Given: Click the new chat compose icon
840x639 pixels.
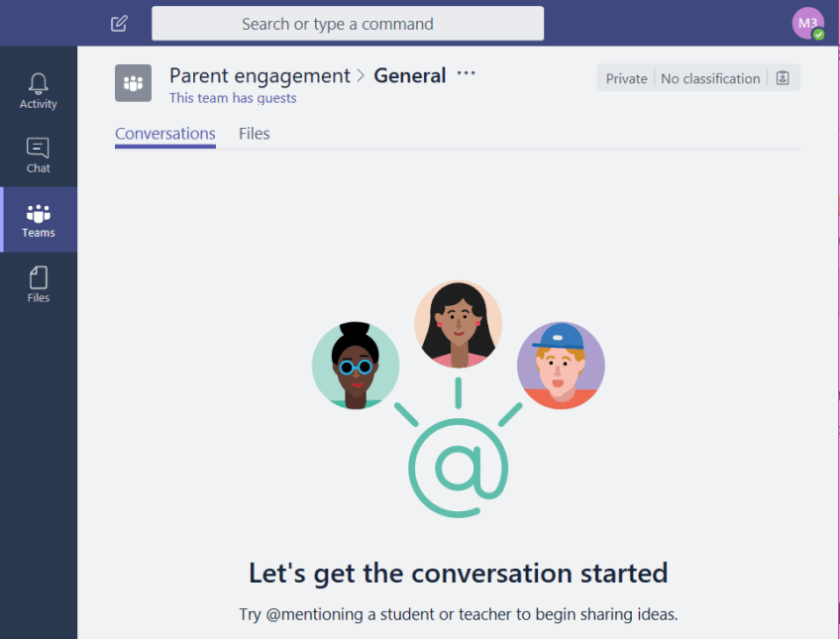Looking at the screenshot, I should click(x=119, y=24).
